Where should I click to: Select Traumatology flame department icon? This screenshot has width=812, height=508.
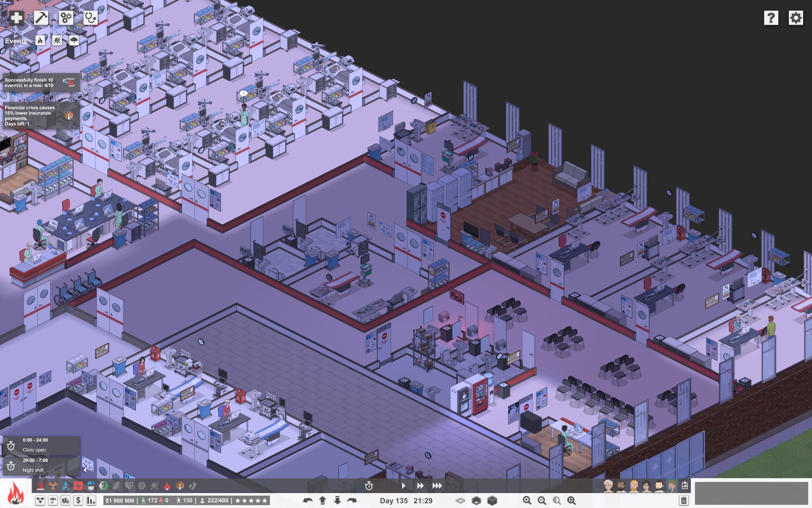[167, 485]
